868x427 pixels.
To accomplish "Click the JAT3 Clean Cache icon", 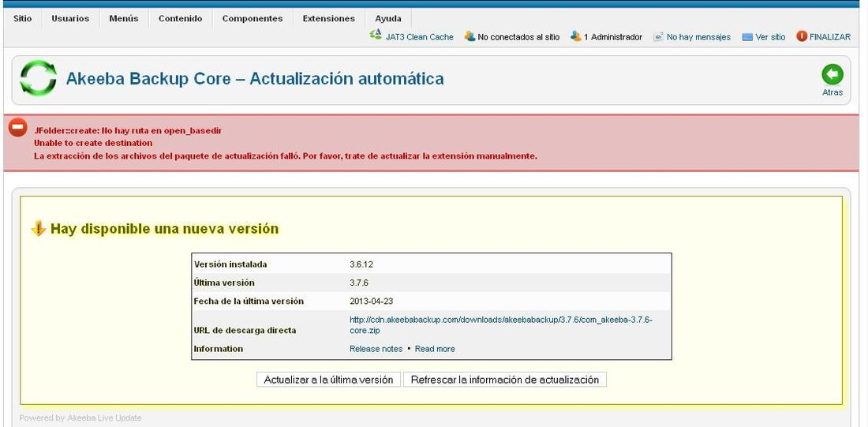I will pos(376,36).
